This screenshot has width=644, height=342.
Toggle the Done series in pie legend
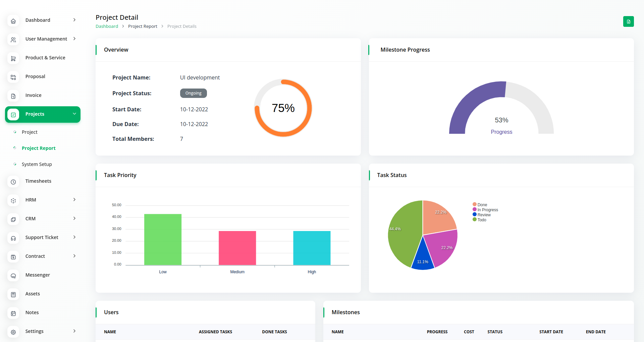pos(482,205)
